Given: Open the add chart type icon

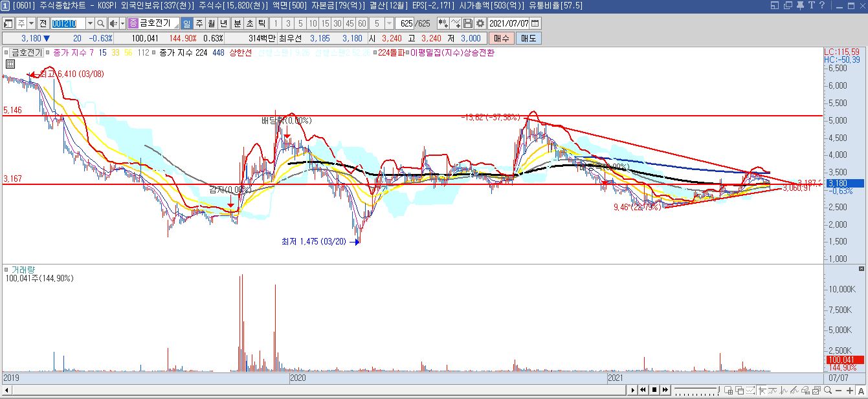Looking at the screenshot, I should (x=443, y=23).
